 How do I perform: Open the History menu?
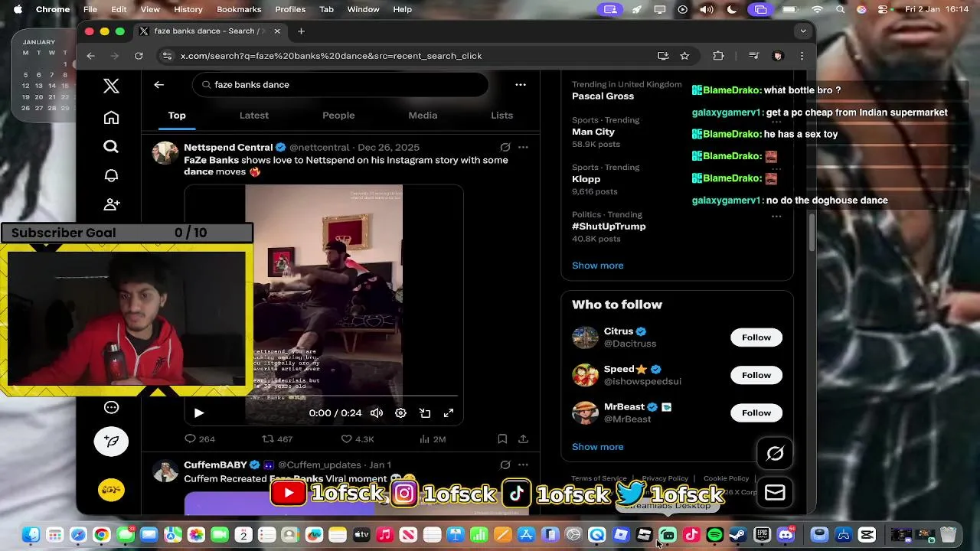click(188, 9)
